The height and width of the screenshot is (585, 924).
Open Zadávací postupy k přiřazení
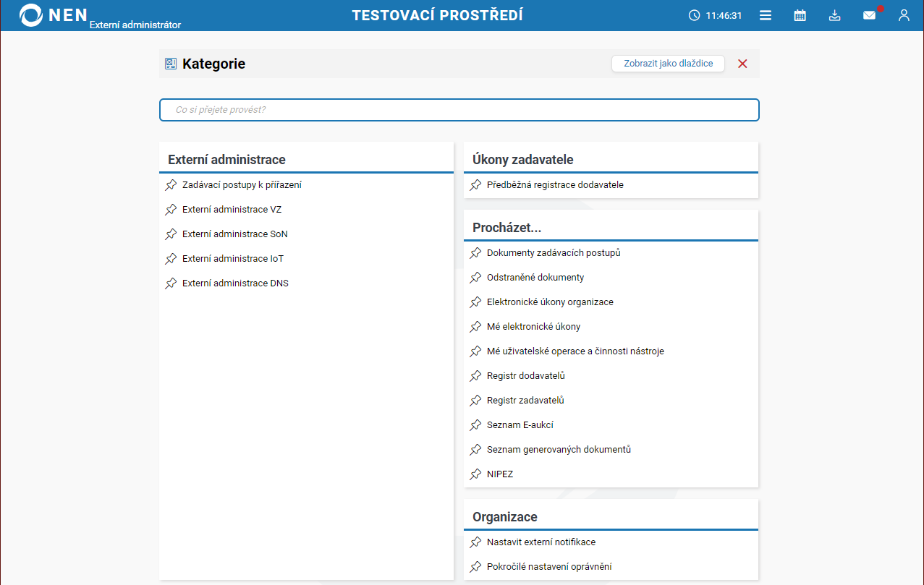(242, 185)
